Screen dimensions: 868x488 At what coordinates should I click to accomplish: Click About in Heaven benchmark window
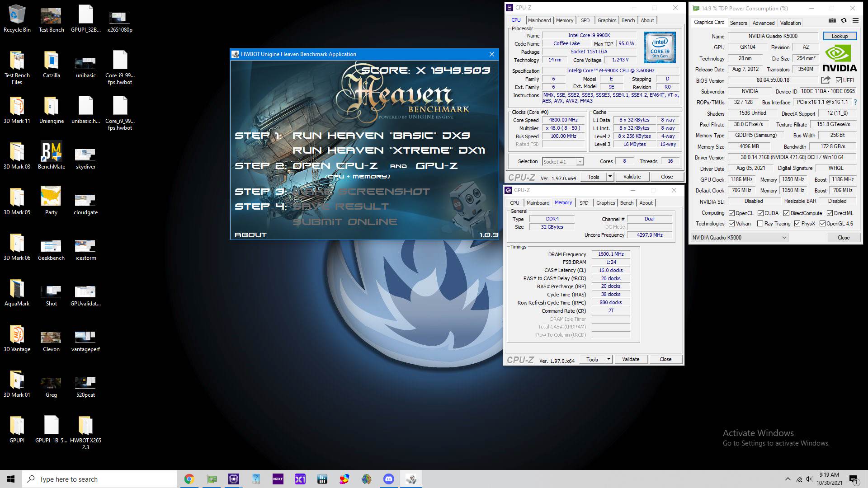tap(250, 235)
